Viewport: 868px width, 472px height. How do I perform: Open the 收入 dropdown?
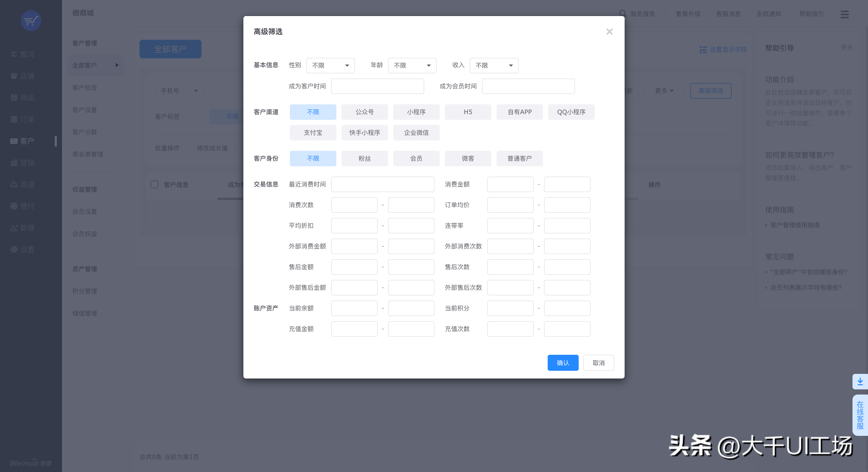[494, 65]
